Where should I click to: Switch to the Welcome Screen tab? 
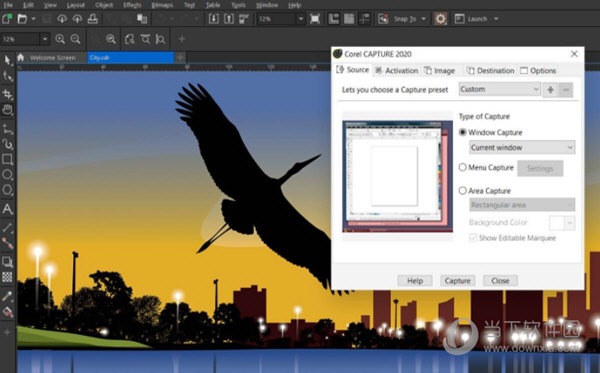[52, 58]
